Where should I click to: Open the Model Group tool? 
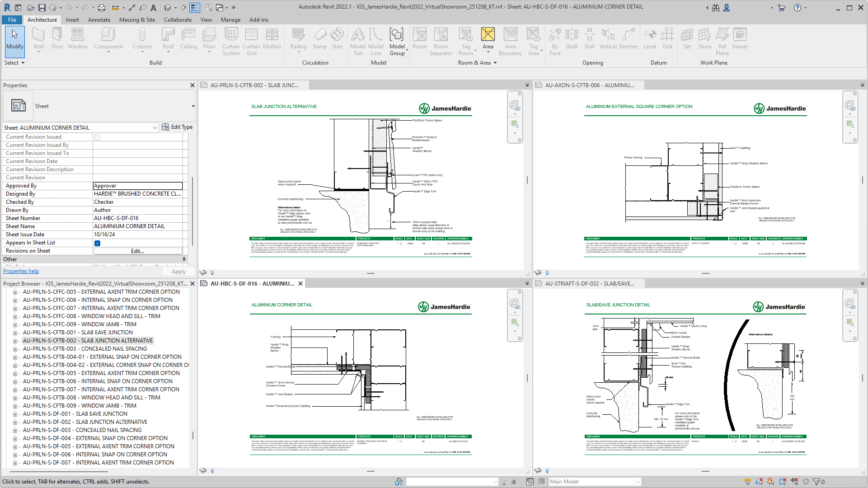(397, 41)
